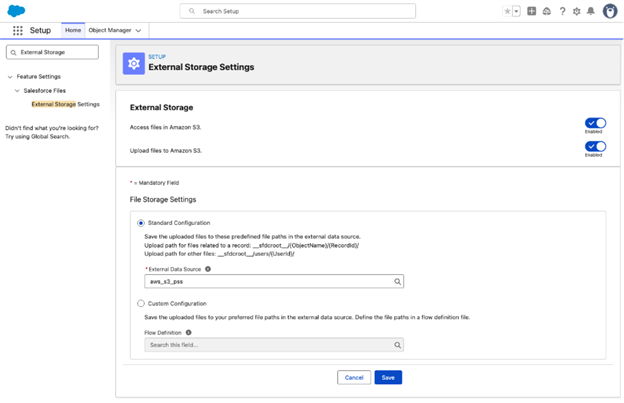
Task: Click the Save button
Action: (388, 377)
